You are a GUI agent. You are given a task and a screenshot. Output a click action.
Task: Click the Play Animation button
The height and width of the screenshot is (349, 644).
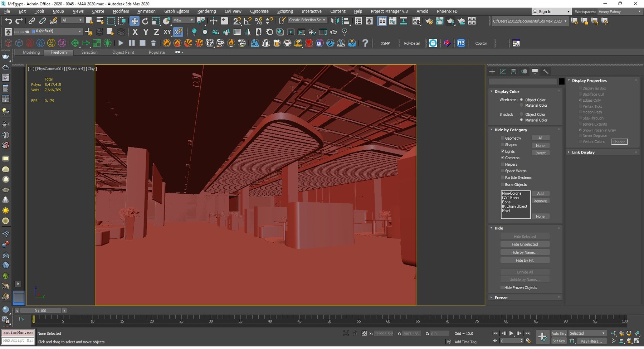(x=511, y=334)
